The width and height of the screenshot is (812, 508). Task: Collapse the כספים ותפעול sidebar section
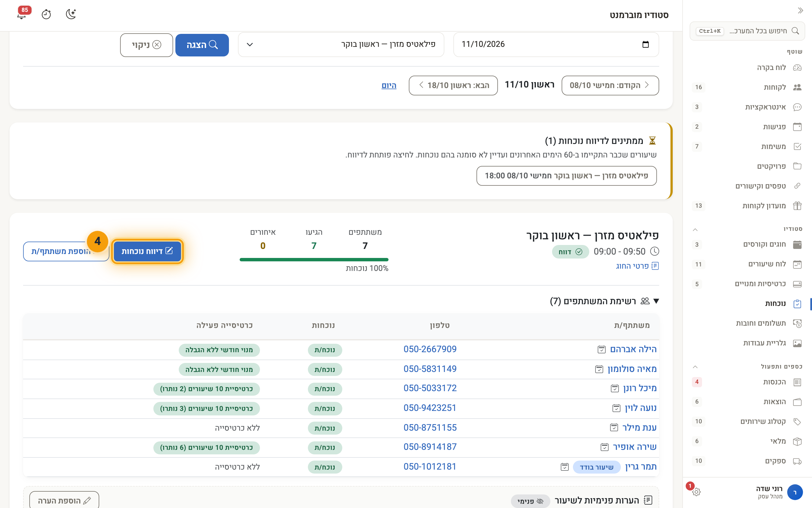[x=695, y=367]
